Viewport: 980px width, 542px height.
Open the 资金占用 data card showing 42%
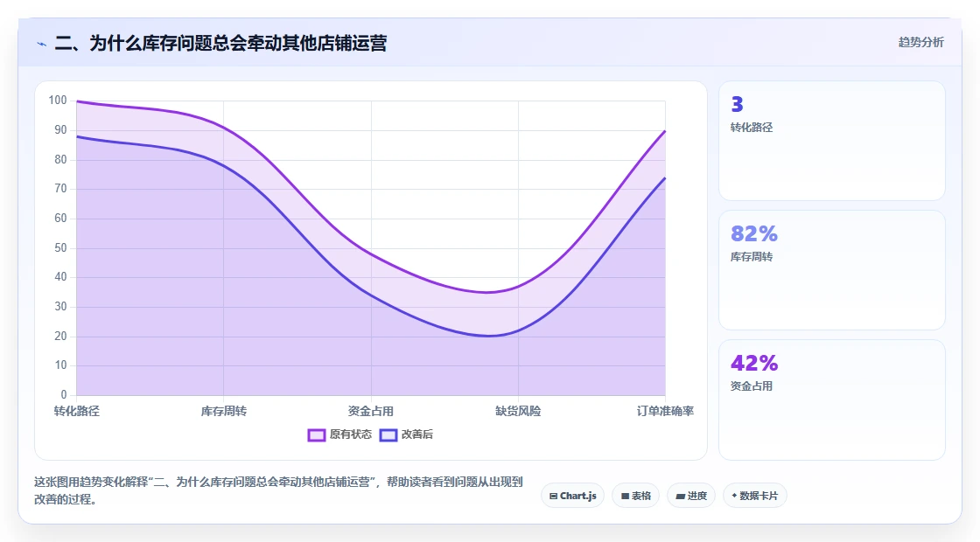832,400
